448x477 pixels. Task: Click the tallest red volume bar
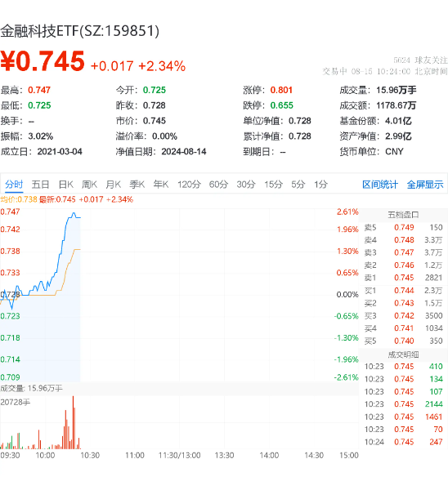pyautogui.click(x=73, y=422)
